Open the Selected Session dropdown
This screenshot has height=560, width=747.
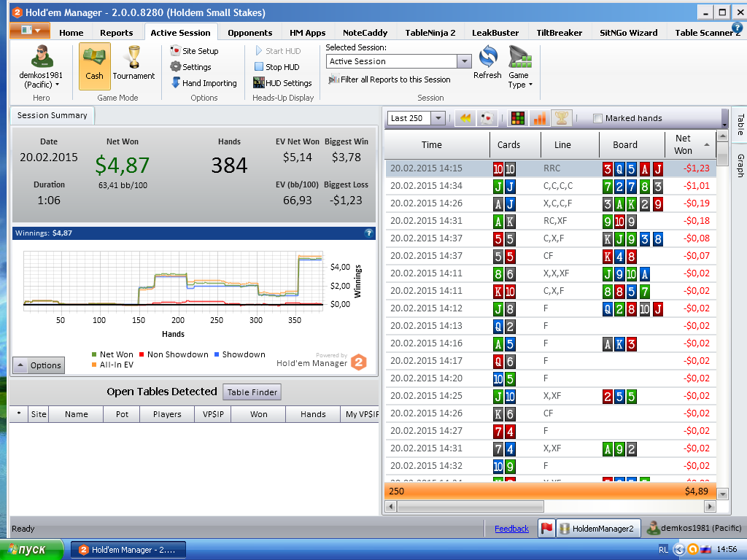point(464,61)
